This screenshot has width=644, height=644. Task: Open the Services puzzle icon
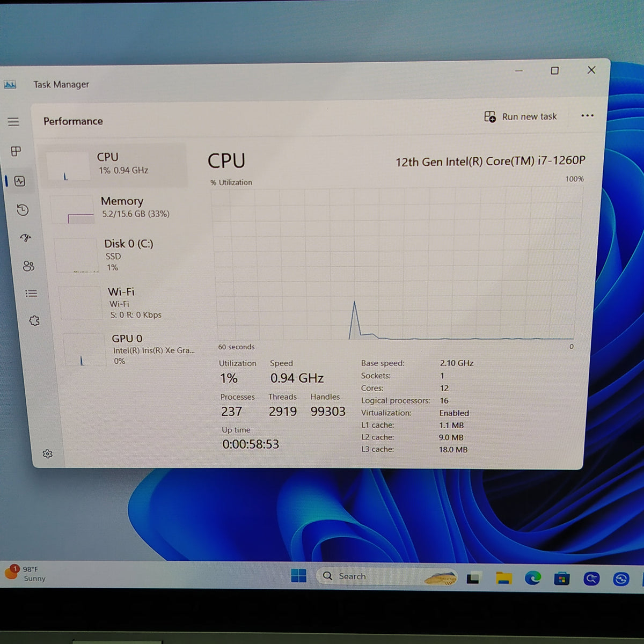[34, 321]
